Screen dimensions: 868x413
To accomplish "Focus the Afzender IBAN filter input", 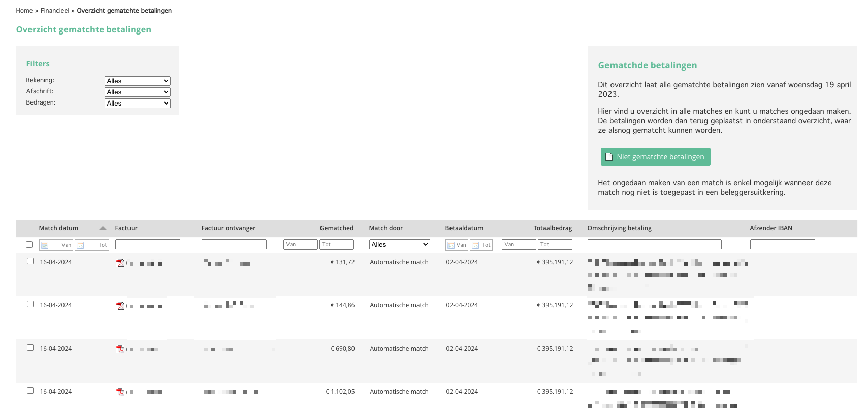I will pyautogui.click(x=783, y=245).
